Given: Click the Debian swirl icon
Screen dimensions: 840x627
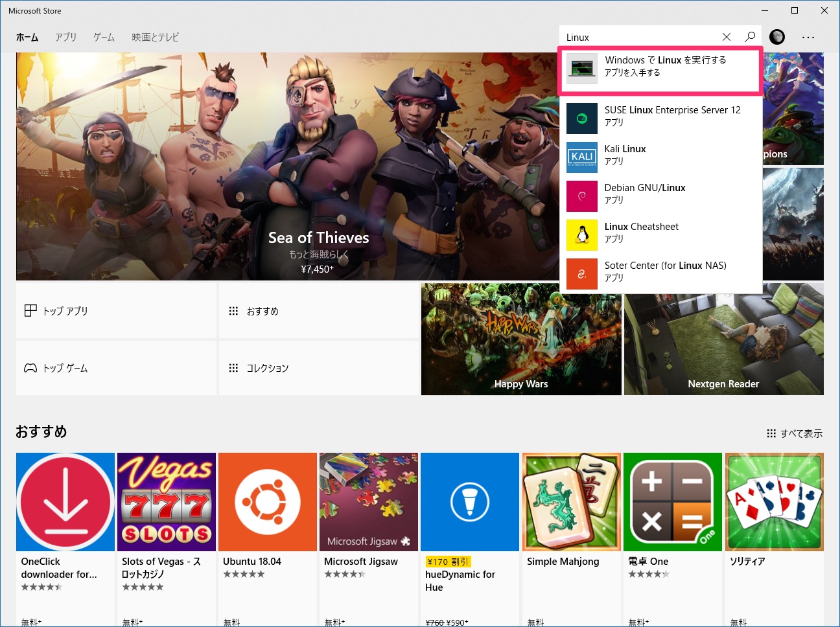Looking at the screenshot, I should [x=582, y=196].
